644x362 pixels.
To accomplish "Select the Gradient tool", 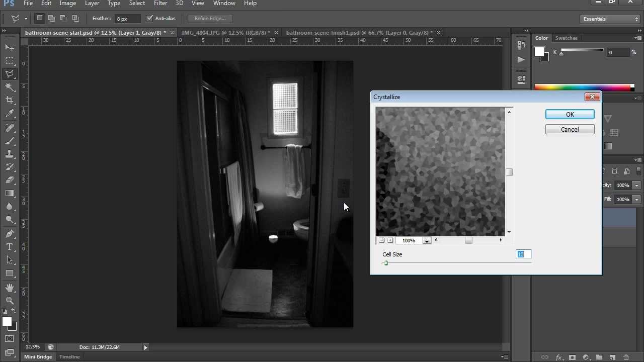I will [x=10, y=193].
